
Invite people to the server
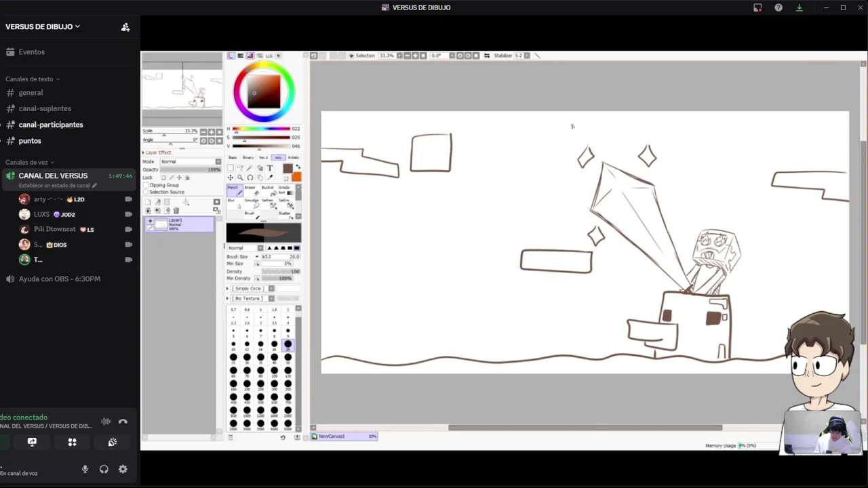click(x=125, y=27)
